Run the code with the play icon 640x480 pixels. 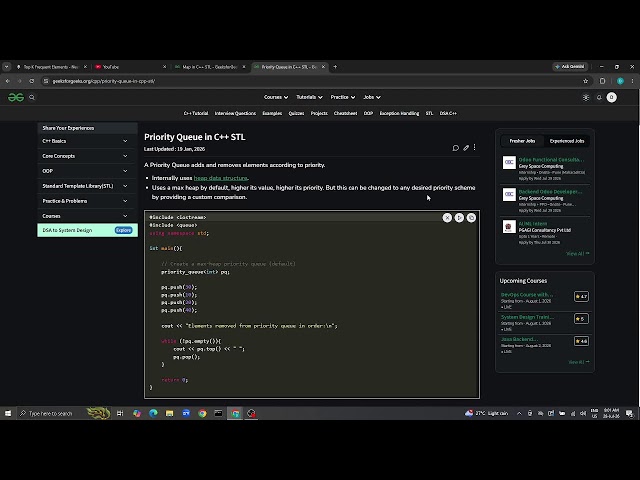click(459, 218)
